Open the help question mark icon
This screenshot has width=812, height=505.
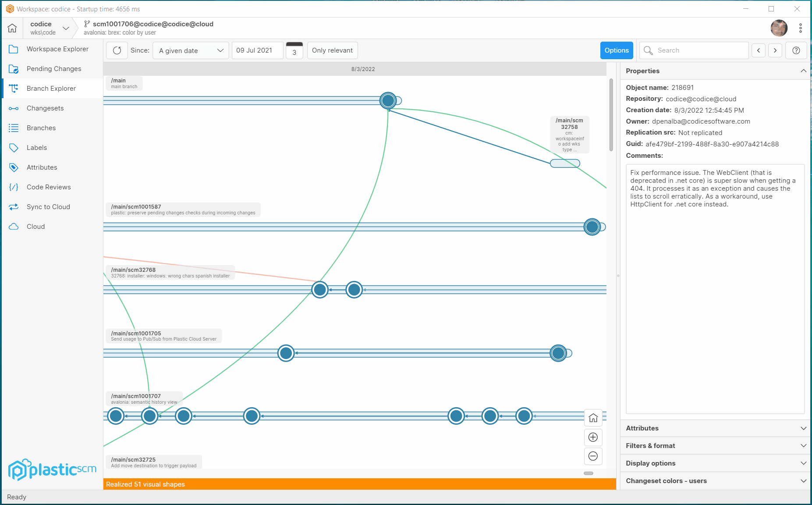(x=796, y=50)
